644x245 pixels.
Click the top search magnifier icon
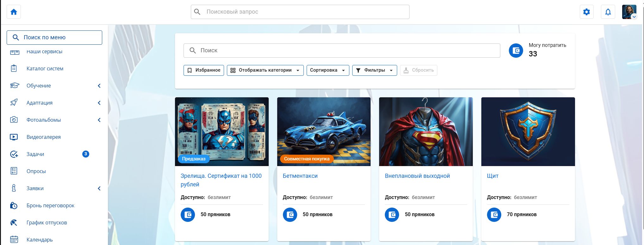click(197, 12)
